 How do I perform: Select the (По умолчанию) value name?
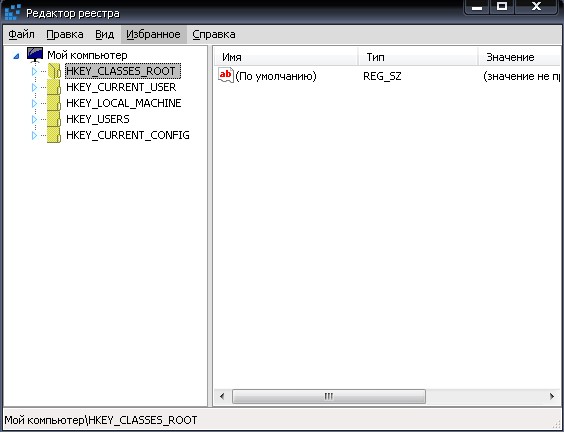tap(276, 76)
